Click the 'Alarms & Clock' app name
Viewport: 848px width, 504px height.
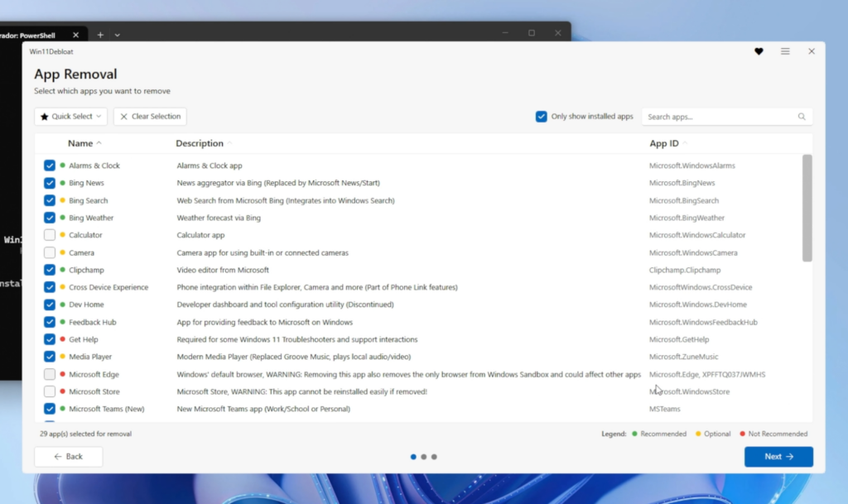coord(94,166)
